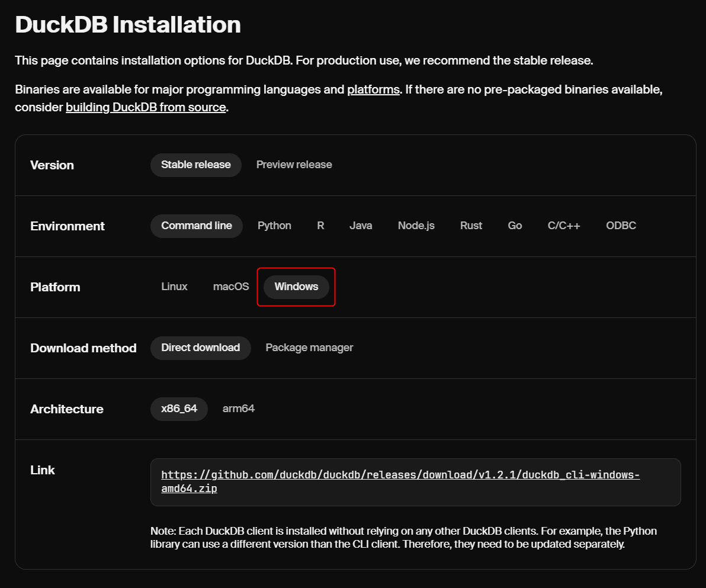Click the Environment row label

coord(67,226)
